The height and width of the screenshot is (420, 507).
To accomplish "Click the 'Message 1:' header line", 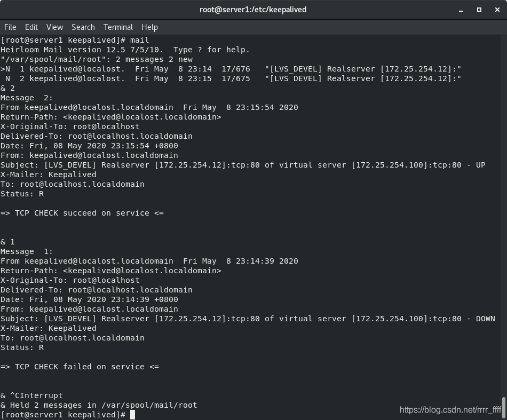I will pos(27,251).
